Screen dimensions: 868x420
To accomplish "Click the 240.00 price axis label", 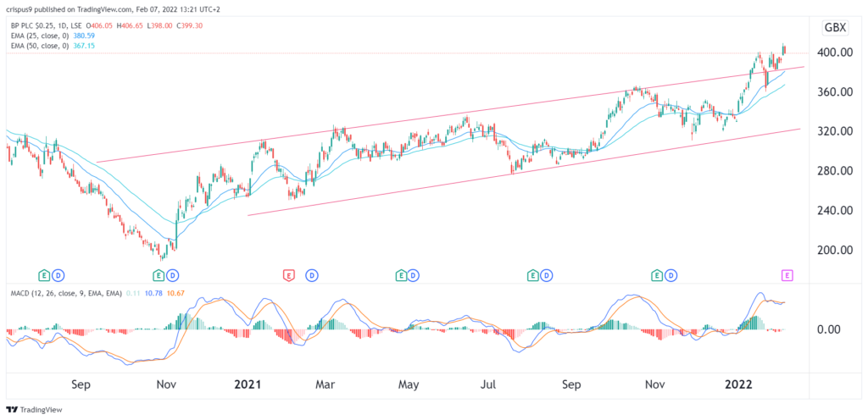I will pyautogui.click(x=837, y=211).
